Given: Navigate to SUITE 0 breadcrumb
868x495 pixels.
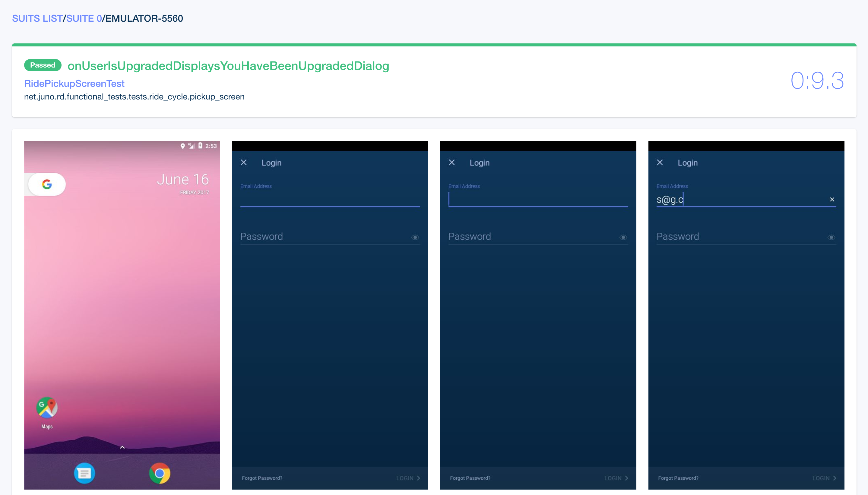Looking at the screenshot, I should pos(84,18).
